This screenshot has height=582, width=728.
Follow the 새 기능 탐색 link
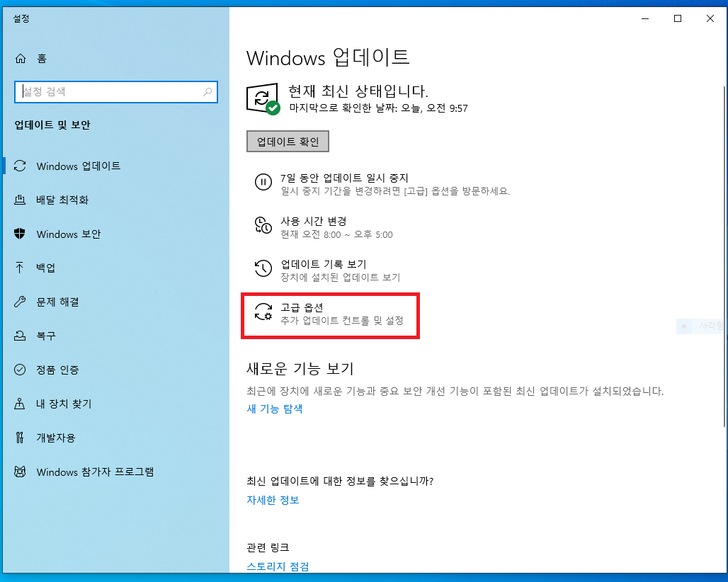pyautogui.click(x=274, y=409)
